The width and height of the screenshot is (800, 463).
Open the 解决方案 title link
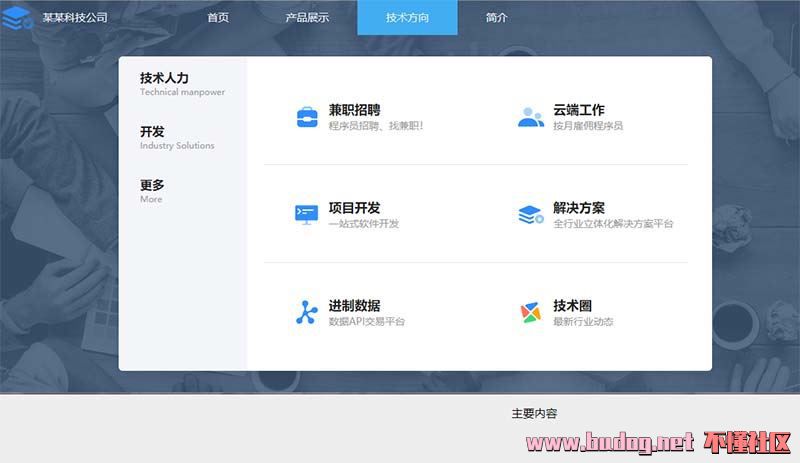(578, 208)
